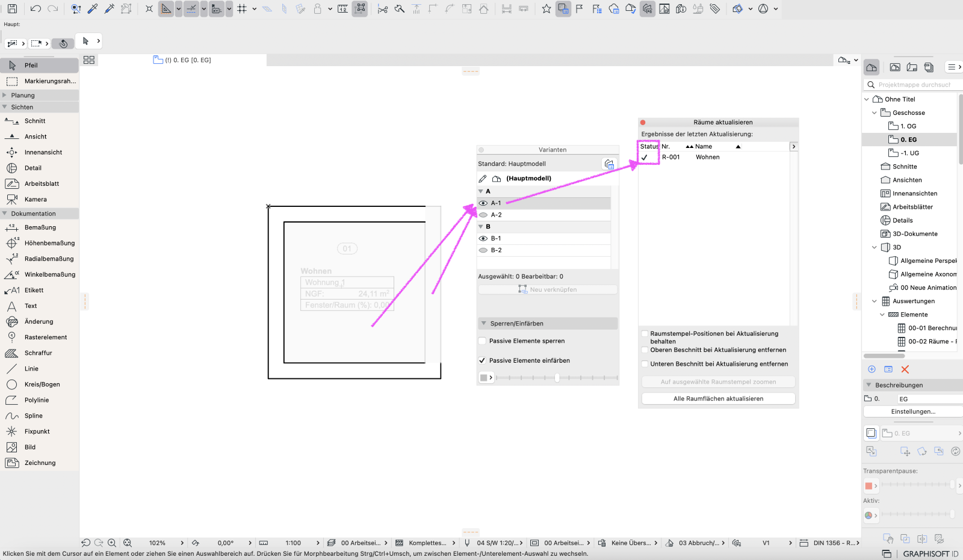
Task: Enable Passive Elemente sperren checkbox
Action: (x=482, y=341)
